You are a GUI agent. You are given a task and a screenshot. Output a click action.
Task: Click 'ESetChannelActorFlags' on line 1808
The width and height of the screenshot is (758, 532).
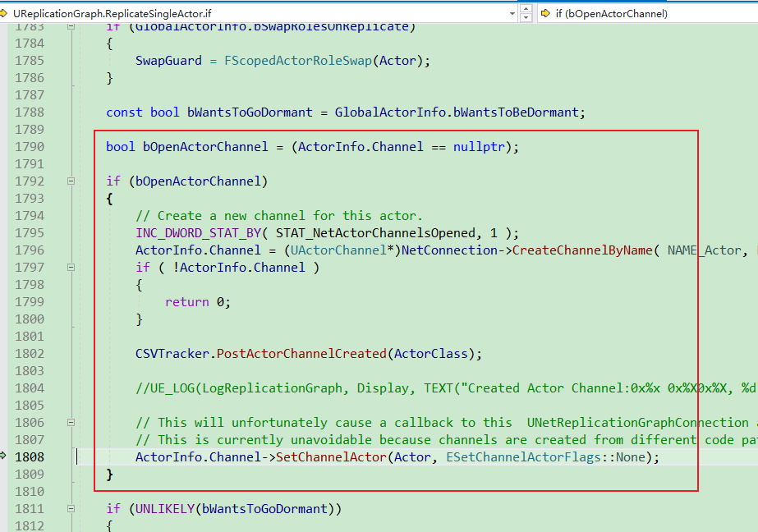tap(524, 457)
